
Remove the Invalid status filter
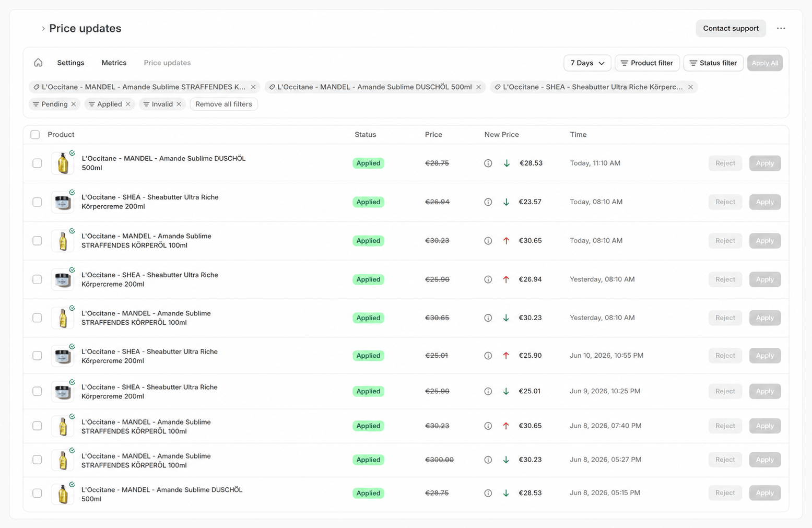click(x=179, y=104)
